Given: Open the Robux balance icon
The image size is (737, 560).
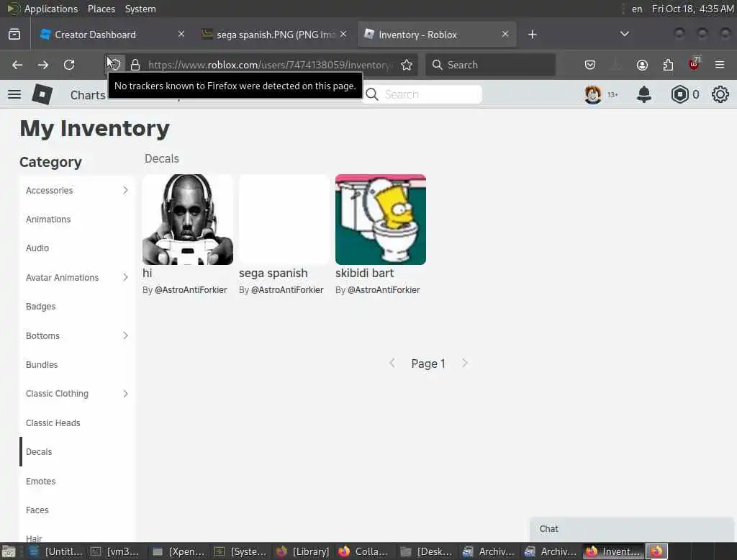Looking at the screenshot, I should [x=679, y=94].
